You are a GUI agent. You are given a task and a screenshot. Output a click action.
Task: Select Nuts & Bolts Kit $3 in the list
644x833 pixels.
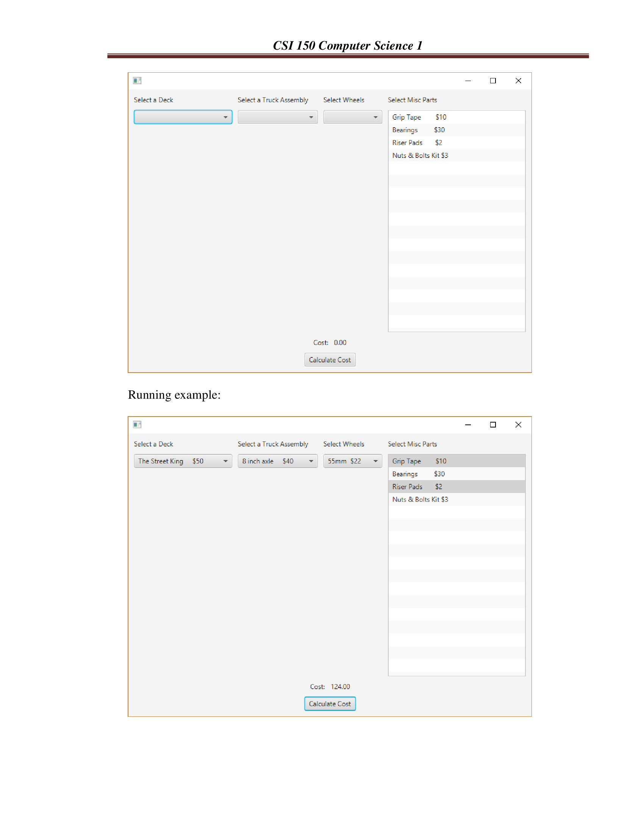tap(420, 155)
